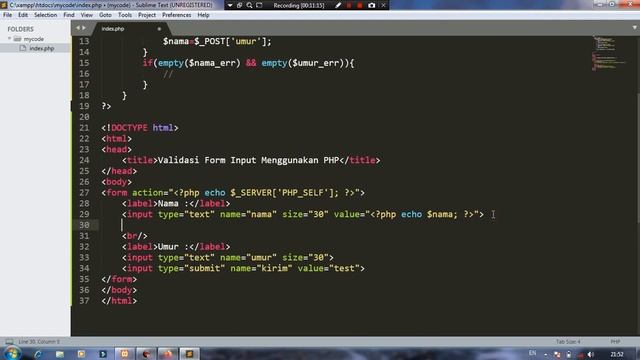Show hidden system tray icons
Image resolution: width=640 pixels, height=360 pixels.
(546, 354)
